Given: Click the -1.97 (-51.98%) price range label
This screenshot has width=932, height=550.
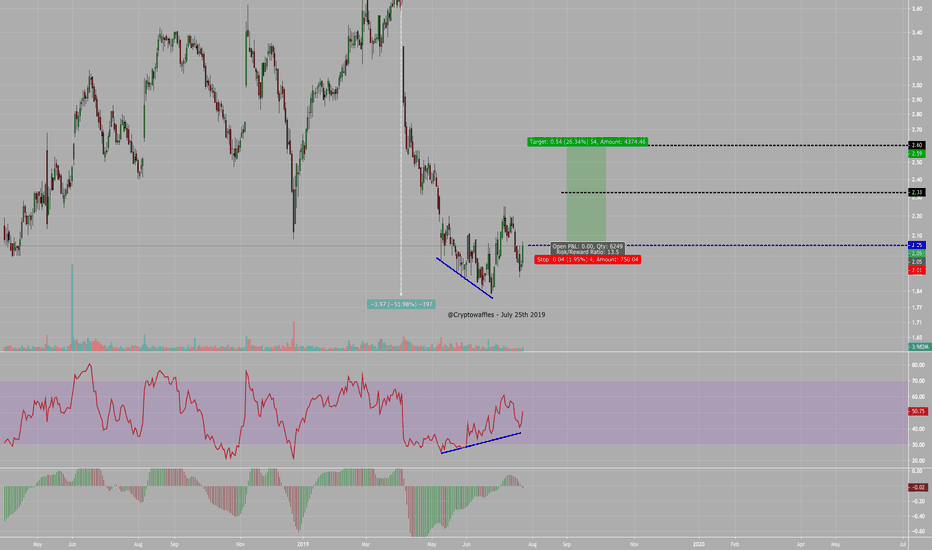Looking at the screenshot, I should 401,304.
